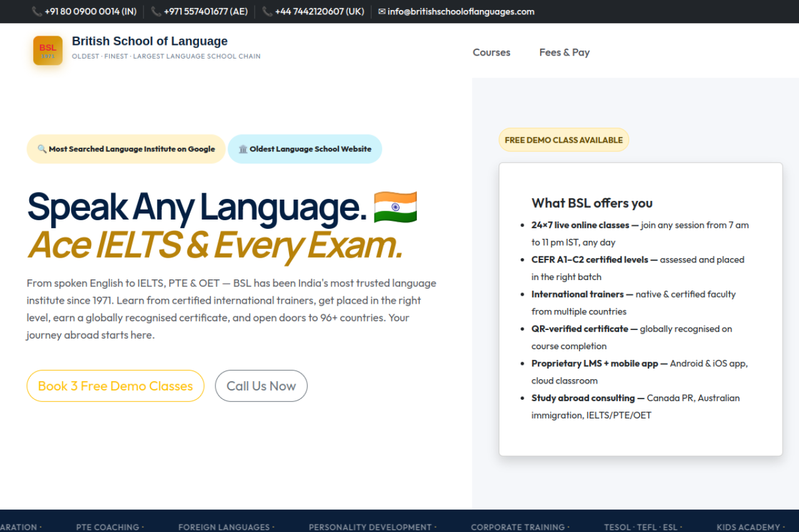Click the building icon in Oldest Language School badge
799x532 pixels.
click(x=243, y=149)
